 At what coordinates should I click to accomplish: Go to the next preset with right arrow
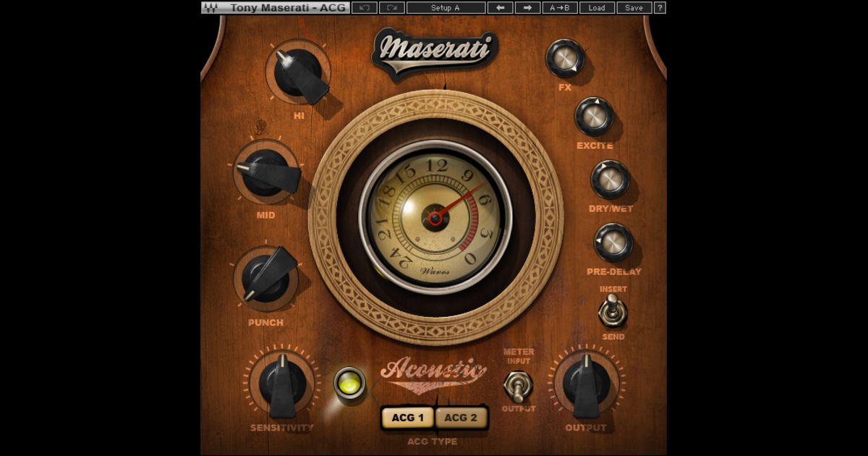click(527, 8)
